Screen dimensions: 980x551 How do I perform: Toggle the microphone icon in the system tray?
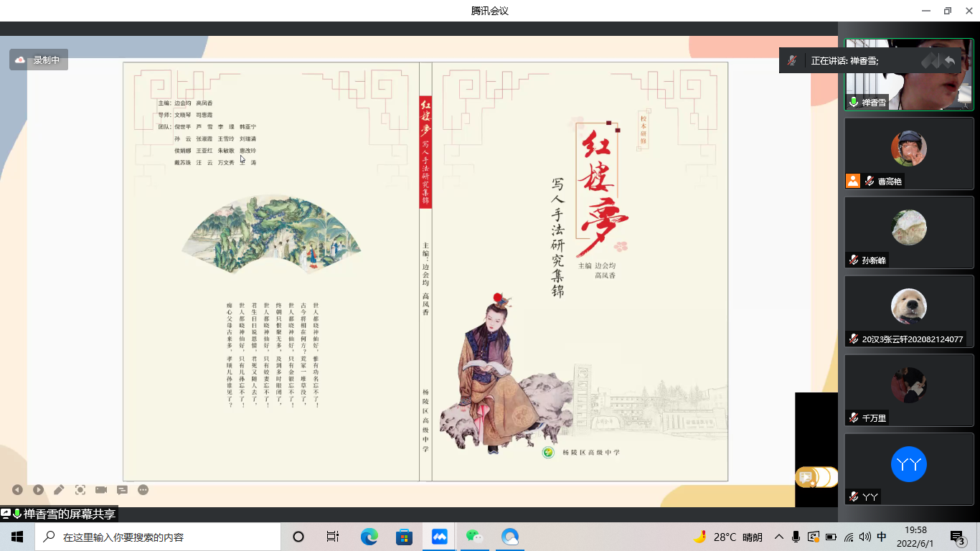point(796,537)
